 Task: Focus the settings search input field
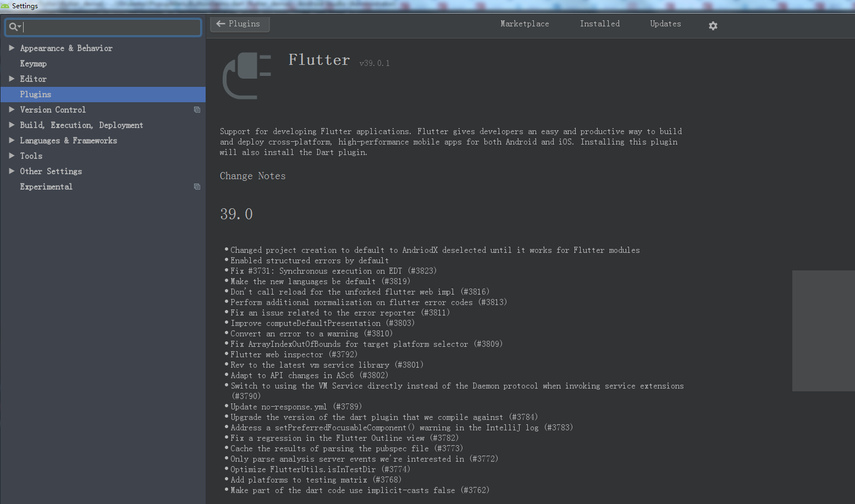(103, 27)
